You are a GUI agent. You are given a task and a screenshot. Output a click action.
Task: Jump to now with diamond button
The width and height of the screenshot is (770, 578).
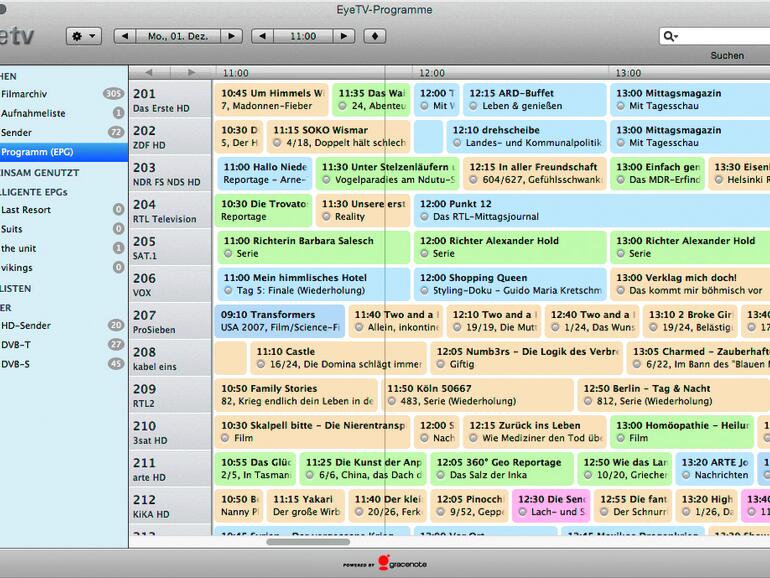pos(375,36)
